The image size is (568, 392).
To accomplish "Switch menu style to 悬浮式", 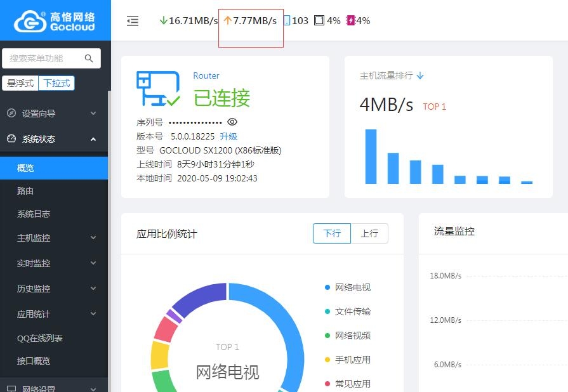I will point(20,83).
